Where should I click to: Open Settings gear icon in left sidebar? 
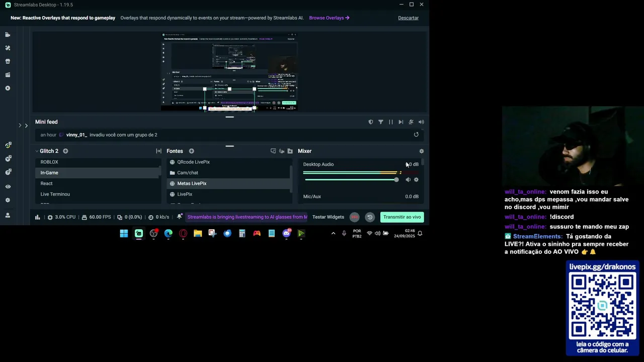(8, 200)
